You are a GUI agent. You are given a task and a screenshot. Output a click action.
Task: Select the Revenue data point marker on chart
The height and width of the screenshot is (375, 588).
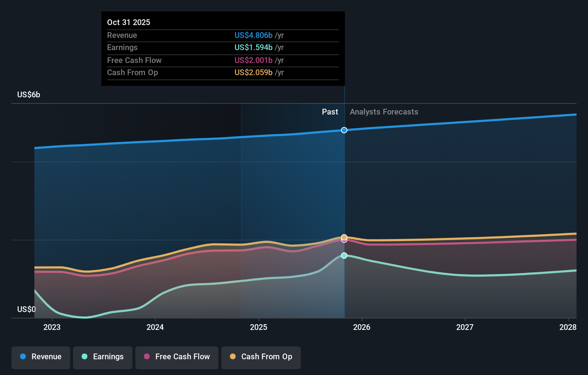click(x=344, y=130)
